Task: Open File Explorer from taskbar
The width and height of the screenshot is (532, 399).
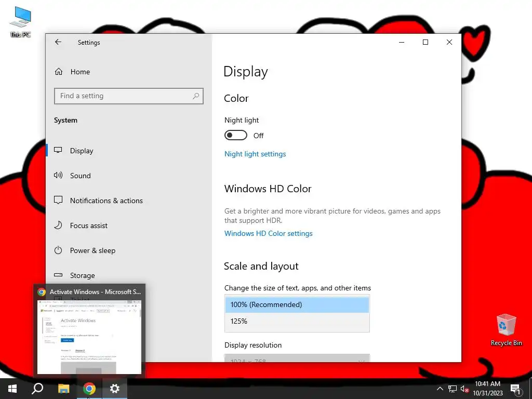Action: (63, 389)
